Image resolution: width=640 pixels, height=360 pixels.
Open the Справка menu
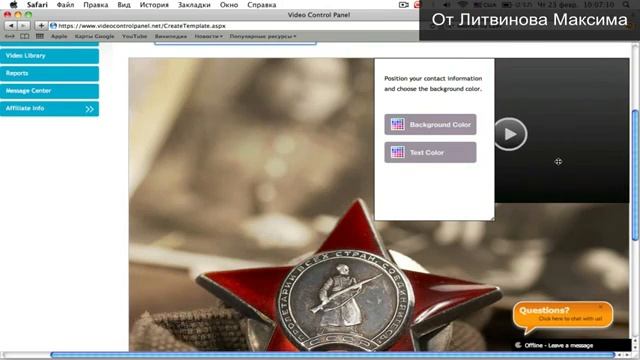click(262, 5)
